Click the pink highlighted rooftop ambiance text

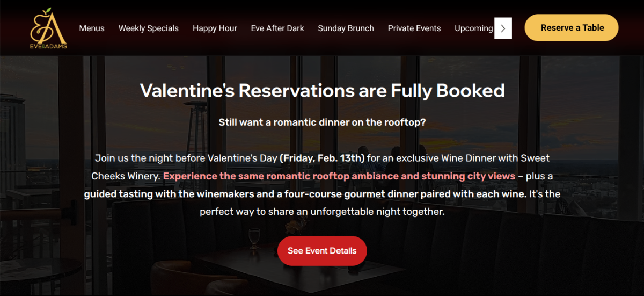339,176
